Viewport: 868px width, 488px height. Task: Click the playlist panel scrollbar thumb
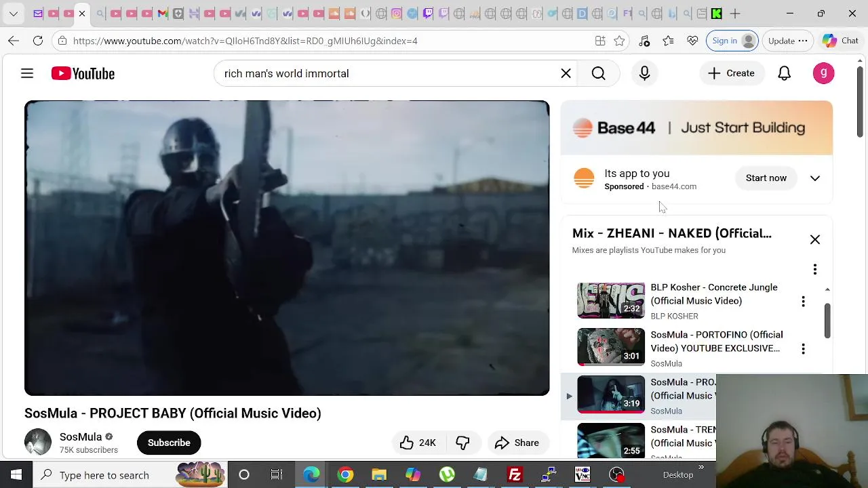tap(827, 320)
